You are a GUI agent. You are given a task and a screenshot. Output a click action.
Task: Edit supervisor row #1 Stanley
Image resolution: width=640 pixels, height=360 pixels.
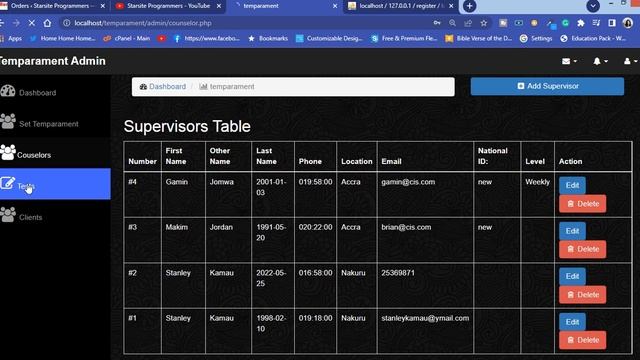point(572,322)
